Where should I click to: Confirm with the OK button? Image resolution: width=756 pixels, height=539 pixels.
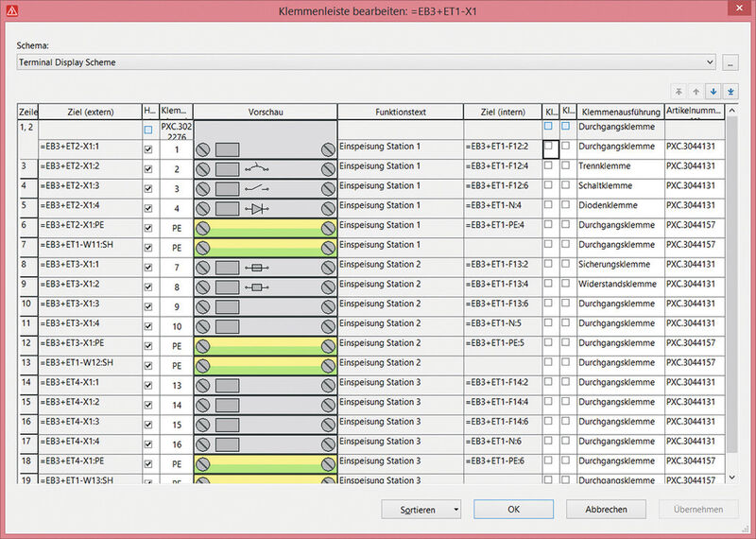point(513,509)
